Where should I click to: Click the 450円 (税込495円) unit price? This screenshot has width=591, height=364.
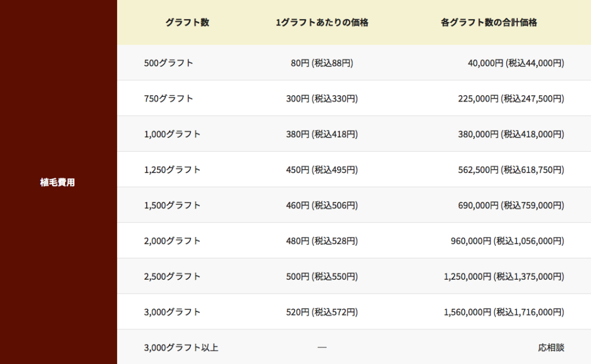tap(322, 170)
